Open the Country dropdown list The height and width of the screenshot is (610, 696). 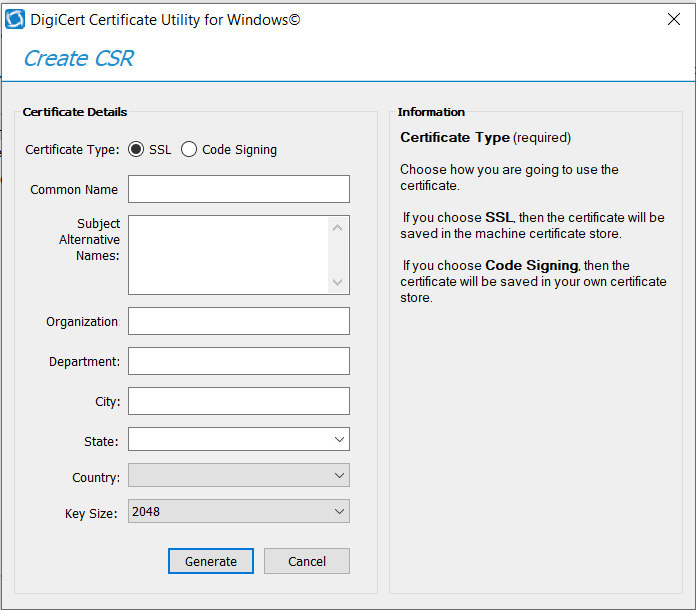(339, 476)
